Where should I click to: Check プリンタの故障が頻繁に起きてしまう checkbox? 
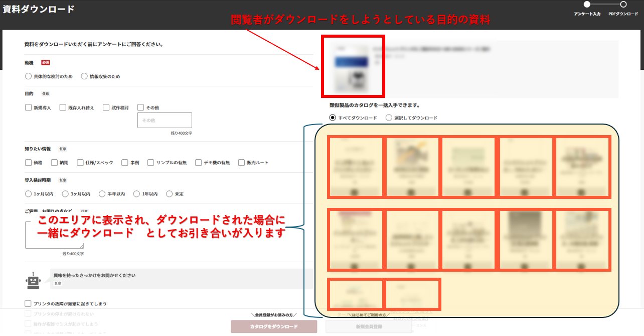[x=27, y=303]
